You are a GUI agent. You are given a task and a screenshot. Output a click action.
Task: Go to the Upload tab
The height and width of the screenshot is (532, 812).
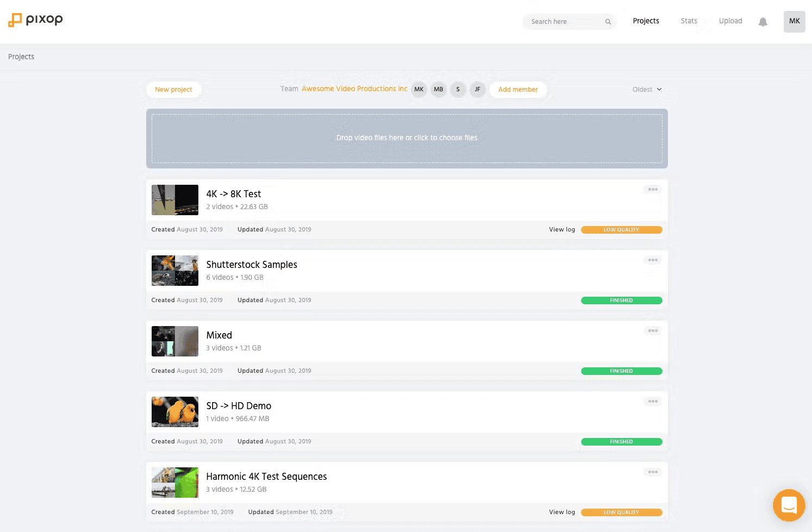[x=730, y=21]
